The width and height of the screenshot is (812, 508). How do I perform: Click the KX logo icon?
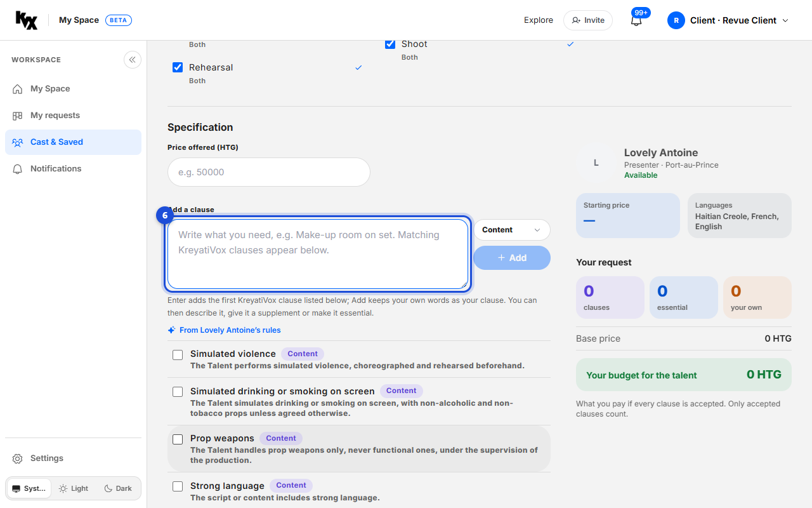click(27, 20)
